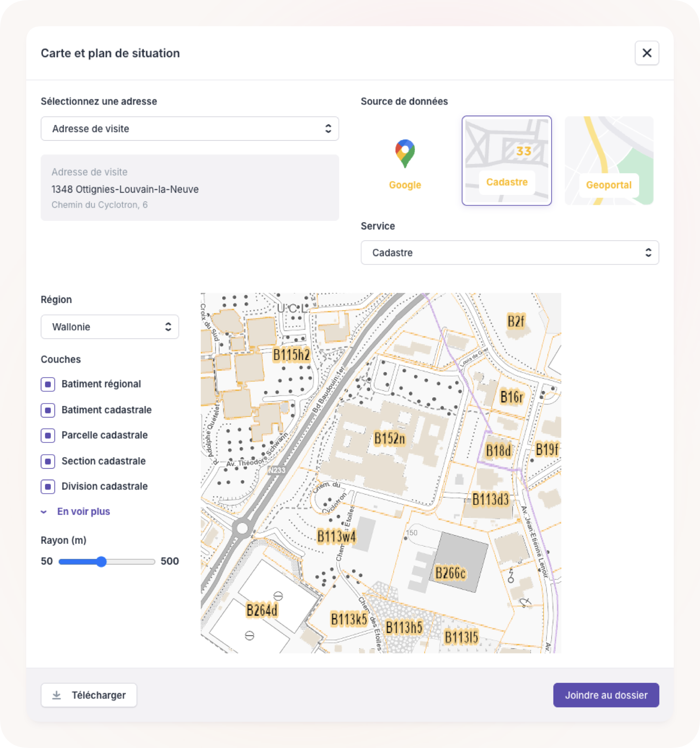Toggle the Section cadastrale layer checkbox
The image size is (700, 748).
tap(48, 461)
